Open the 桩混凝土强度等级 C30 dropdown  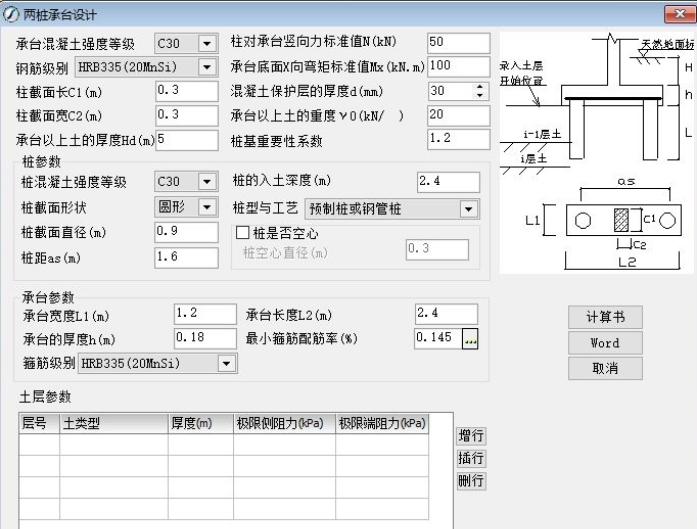[x=207, y=181]
